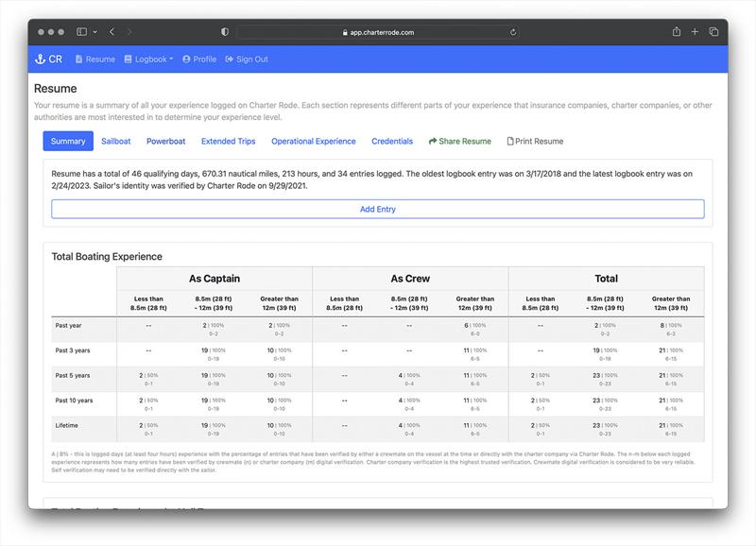Click the Share Resume link

460,141
